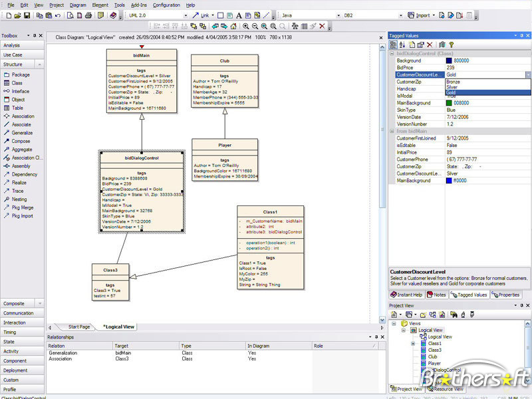The width and height of the screenshot is (532, 399).
Task: Open the Deployment toolbox category
Action: pos(15,370)
